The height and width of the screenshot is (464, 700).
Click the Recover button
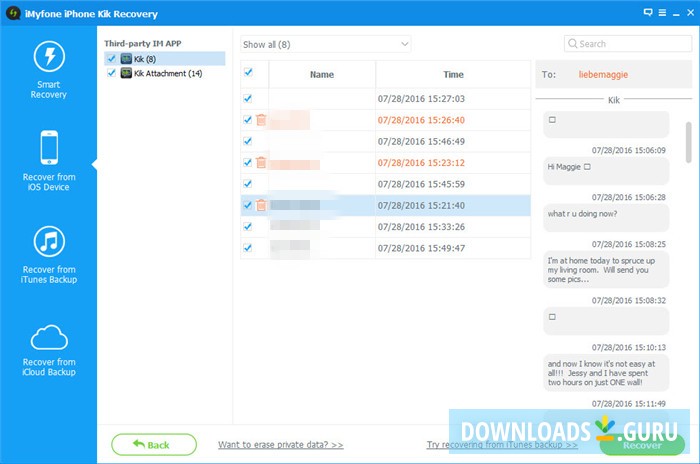pyautogui.click(x=642, y=445)
